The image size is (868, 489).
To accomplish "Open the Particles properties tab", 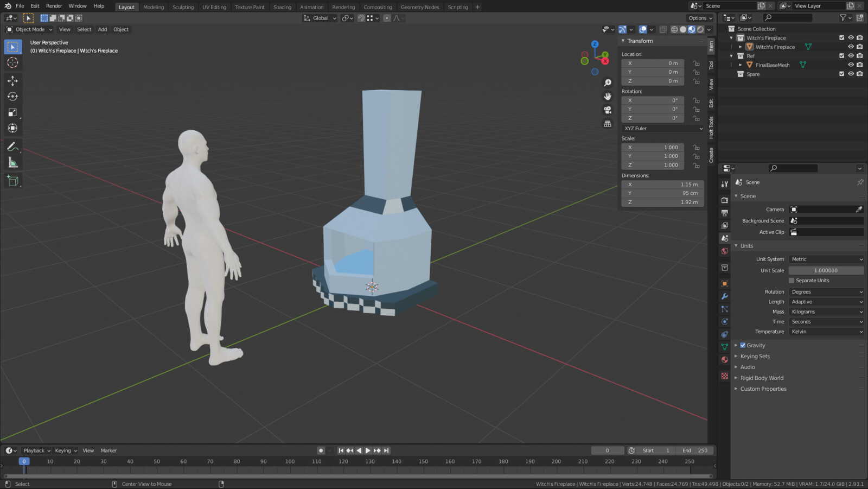I will click(x=724, y=309).
